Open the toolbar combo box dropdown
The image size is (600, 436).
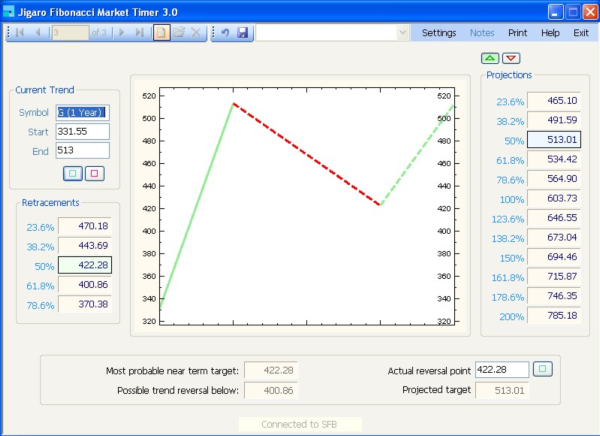402,33
